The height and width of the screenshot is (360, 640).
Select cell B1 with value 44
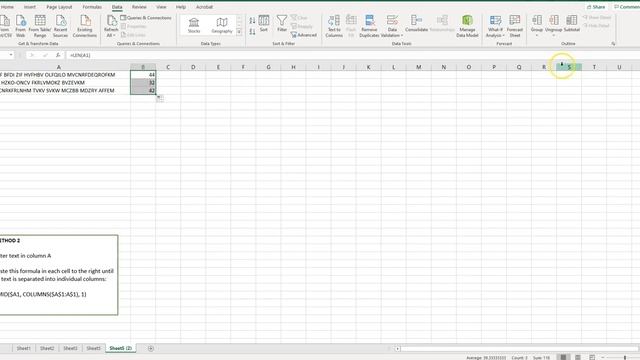coord(143,75)
